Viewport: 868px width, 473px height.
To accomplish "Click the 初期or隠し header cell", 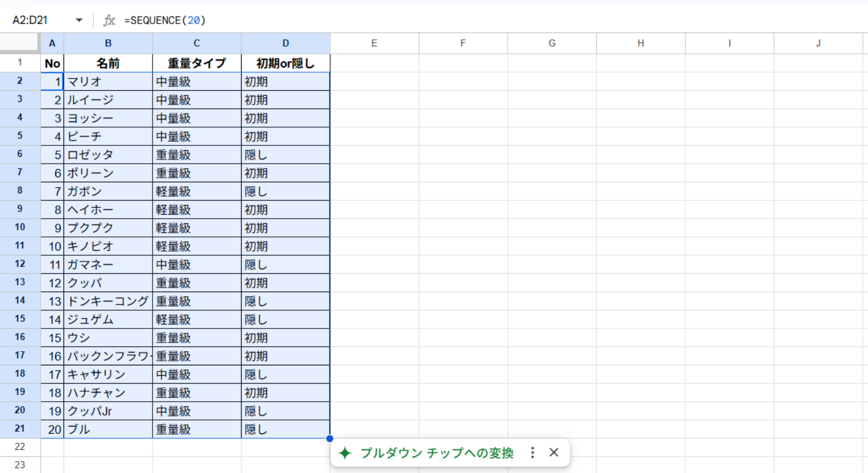I will [x=285, y=63].
